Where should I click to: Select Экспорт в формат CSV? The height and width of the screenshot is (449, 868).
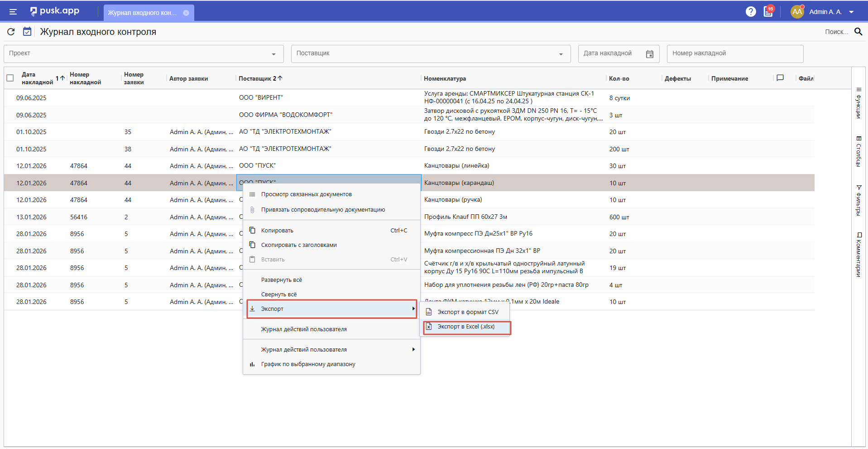pyautogui.click(x=467, y=312)
